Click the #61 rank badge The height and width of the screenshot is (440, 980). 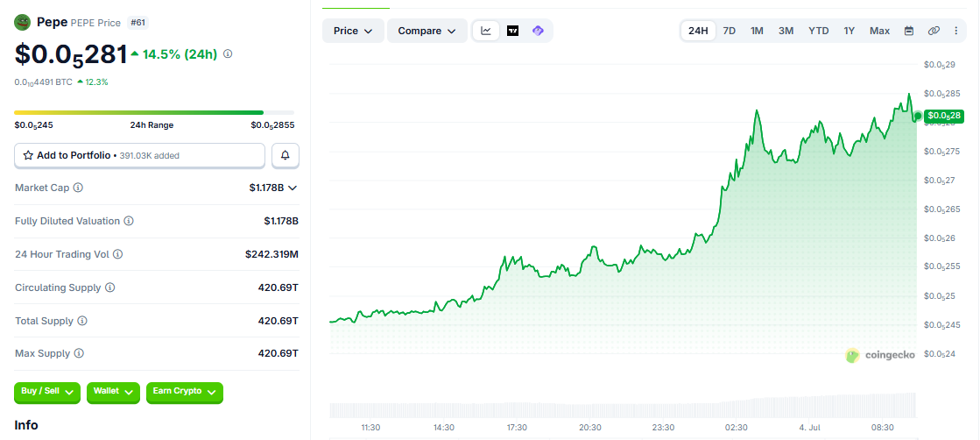[137, 23]
